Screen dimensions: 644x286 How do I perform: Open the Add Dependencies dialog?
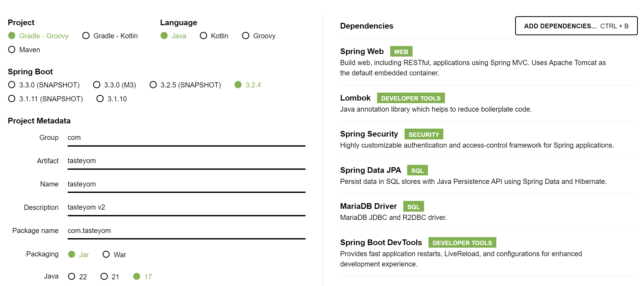[576, 26]
